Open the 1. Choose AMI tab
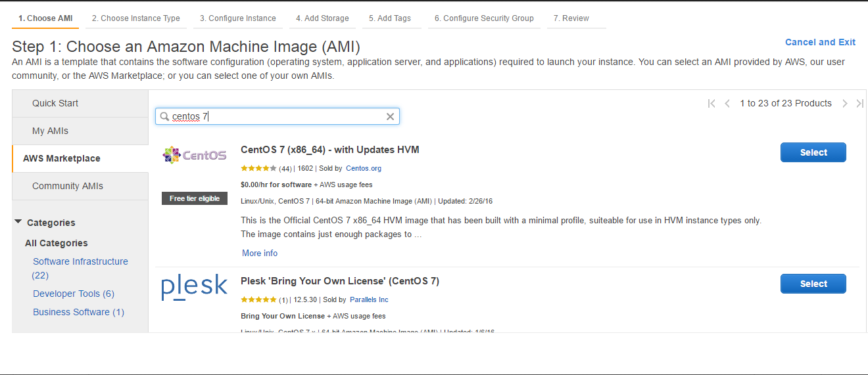Viewport: 868px width, 375px height. click(45, 18)
